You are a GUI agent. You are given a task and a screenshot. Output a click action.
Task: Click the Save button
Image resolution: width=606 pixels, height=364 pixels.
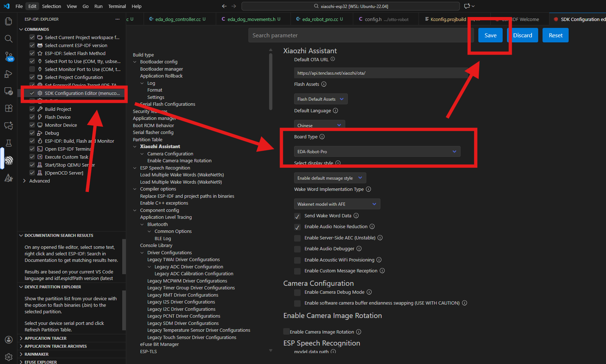click(x=490, y=35)
